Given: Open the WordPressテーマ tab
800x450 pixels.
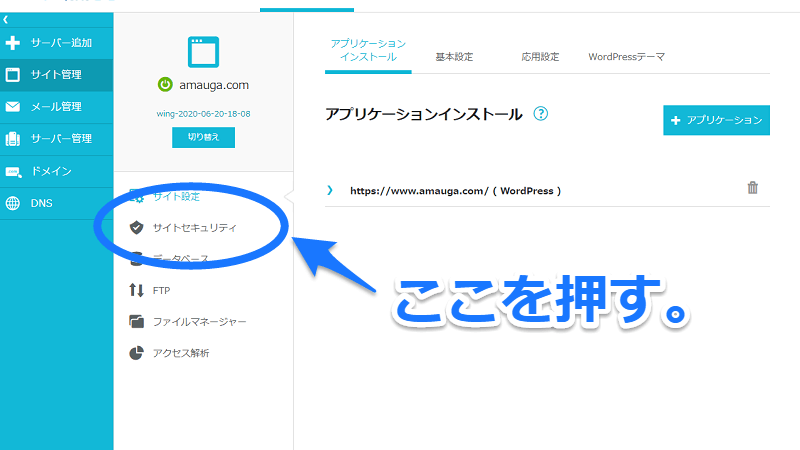Looking at the screenshot, I should coord(626,57).
